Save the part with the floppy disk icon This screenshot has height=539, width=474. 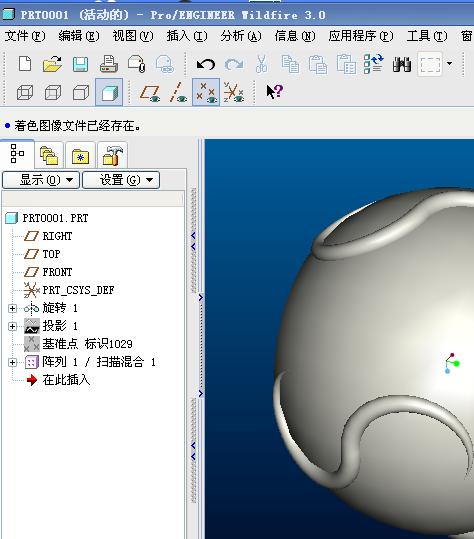click(80, 64)
